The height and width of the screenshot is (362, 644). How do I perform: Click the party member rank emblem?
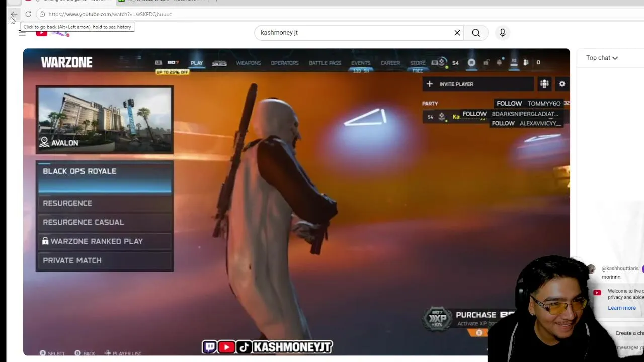(441, 117)
